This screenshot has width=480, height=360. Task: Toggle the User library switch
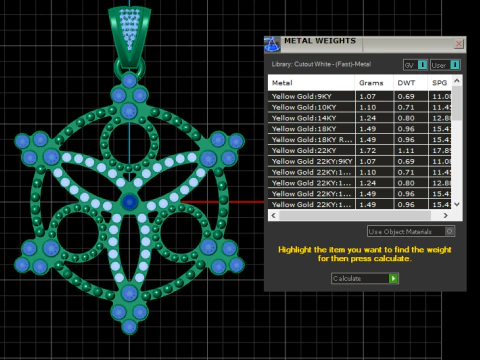click(x=445, y=65)
